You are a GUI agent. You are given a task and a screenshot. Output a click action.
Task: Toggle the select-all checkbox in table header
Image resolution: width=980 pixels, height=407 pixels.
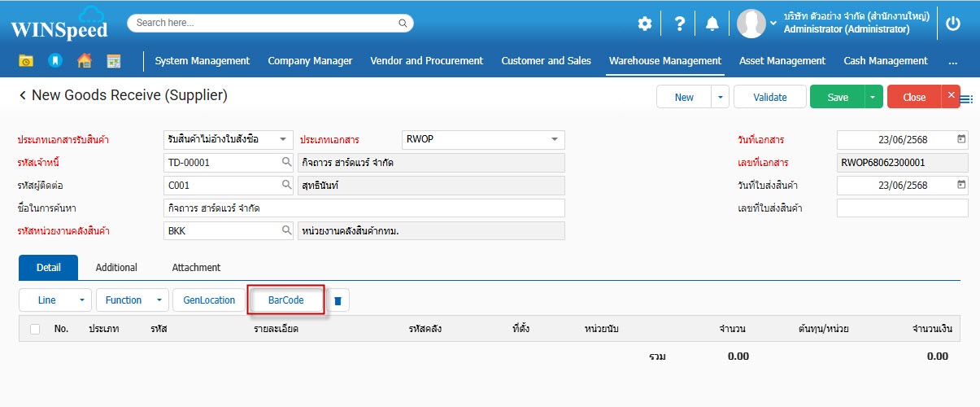tap(35, 329)
